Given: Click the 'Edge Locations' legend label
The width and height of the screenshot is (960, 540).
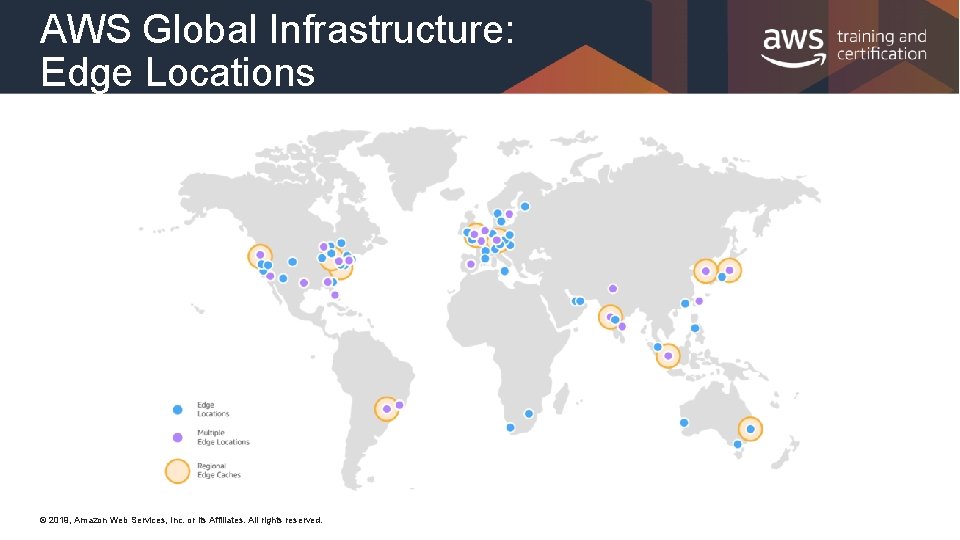Looking at the screenshot, I should tap(212, 410).
